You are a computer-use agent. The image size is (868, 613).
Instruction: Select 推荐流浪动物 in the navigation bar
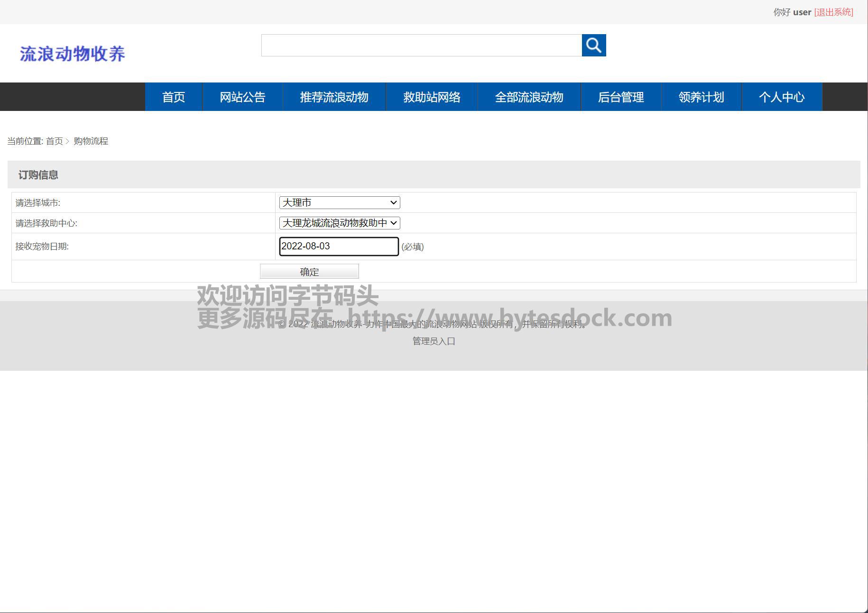tap(334, 97)
